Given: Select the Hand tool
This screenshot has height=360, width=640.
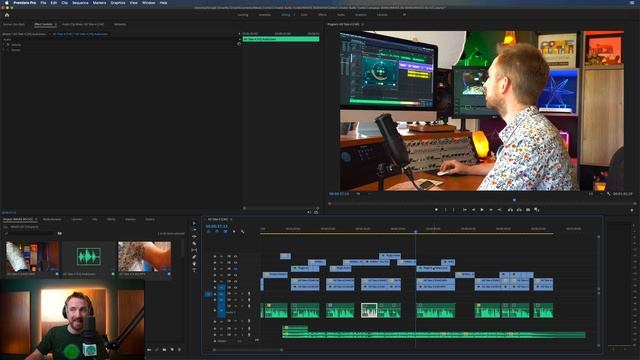Looking at the screenshot, I should [194, 264].
